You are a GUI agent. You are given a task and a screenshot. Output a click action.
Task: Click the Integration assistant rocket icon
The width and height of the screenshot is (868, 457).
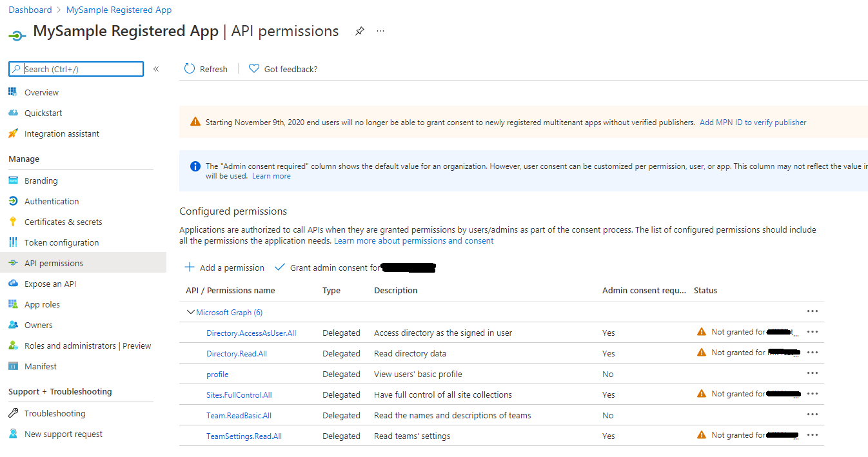(13, 133)
